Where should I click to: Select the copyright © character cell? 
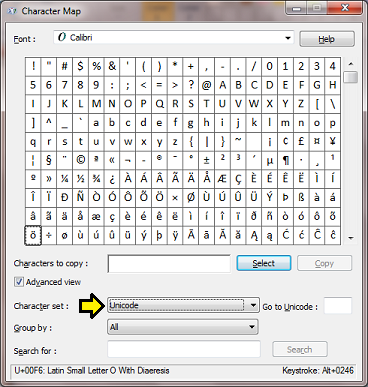pyautogui.click(x=80, y=160)
